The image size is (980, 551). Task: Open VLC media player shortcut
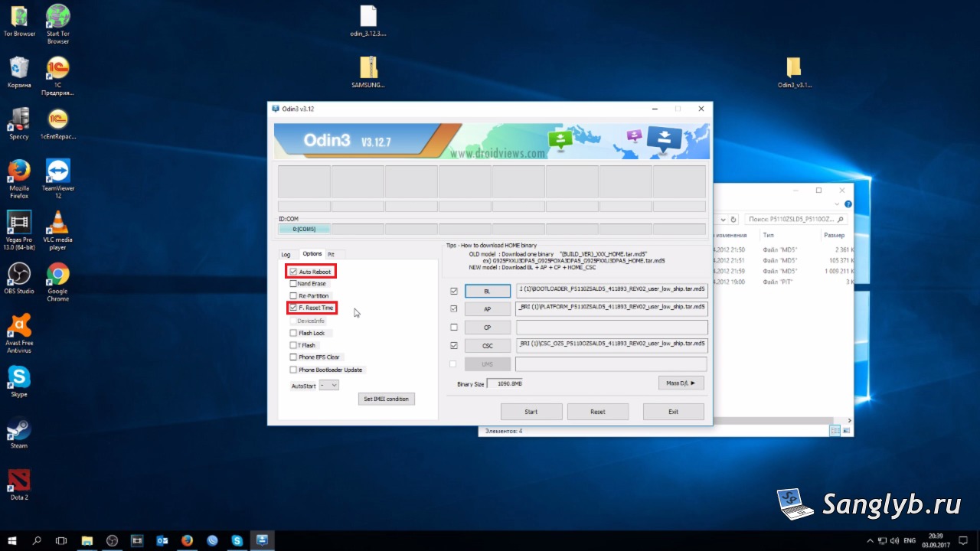click(58, 230)
